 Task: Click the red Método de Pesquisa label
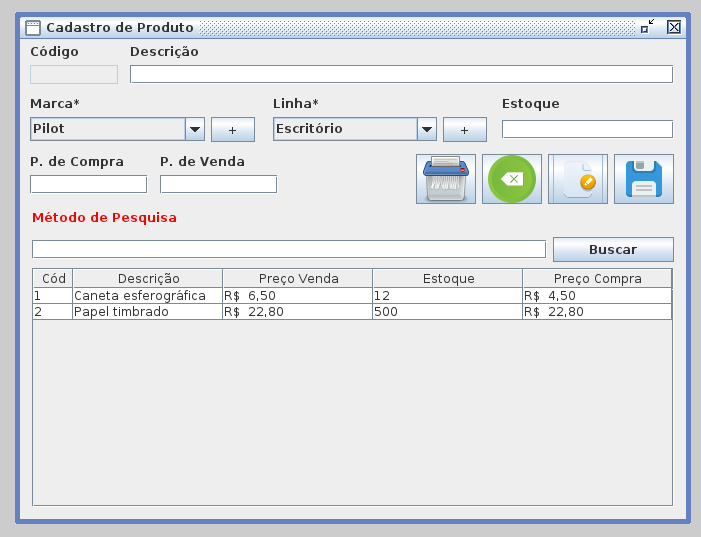(x=104, y=218)
